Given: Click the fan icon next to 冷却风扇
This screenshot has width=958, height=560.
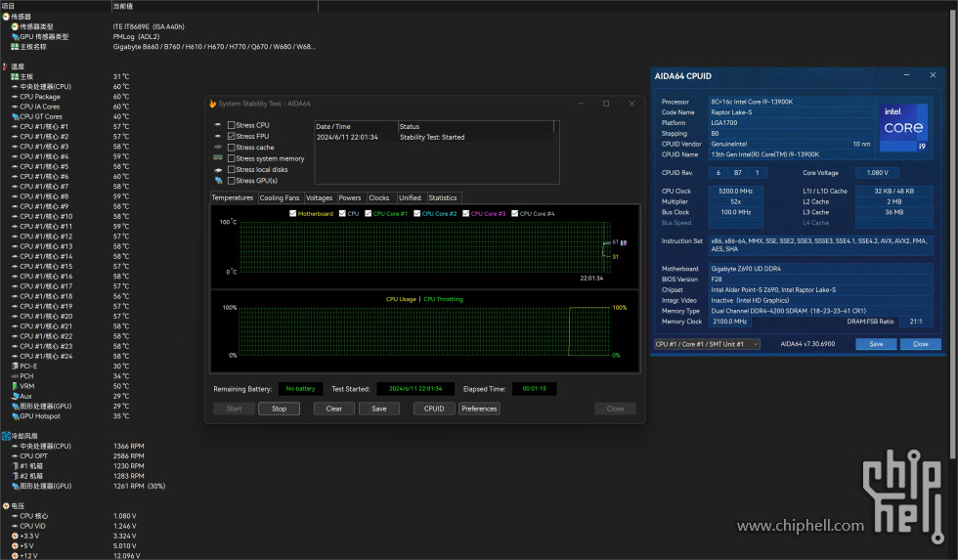Looking at the screenshot, I should pyautogui.click(x=6, y=436).
